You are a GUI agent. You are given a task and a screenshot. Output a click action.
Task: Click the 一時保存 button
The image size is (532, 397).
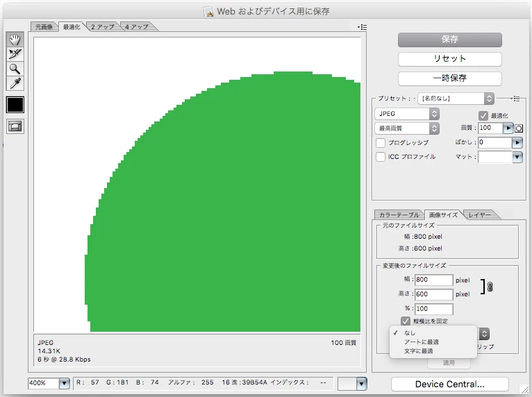coord(449,78)
